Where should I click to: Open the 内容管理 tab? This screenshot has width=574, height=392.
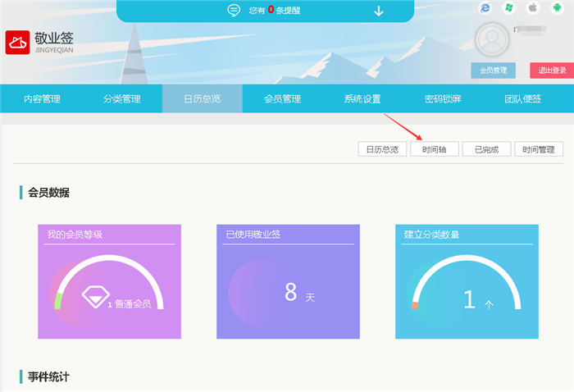(x=42, y=99)
